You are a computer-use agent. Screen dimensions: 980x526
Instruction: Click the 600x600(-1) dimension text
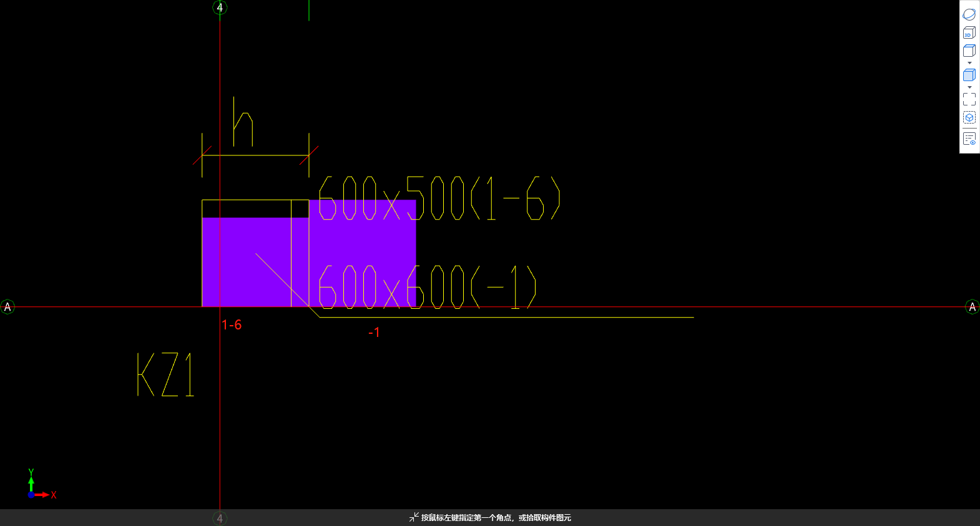[x=427, y=287]
